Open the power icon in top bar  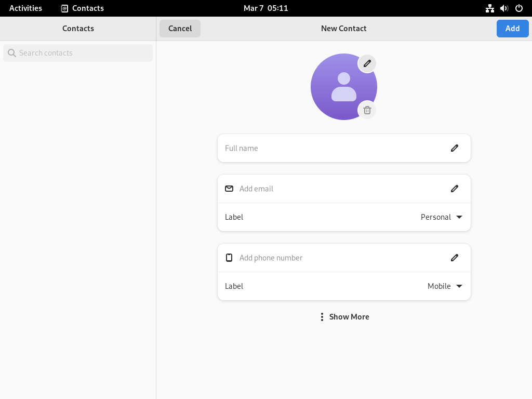coord(519,8)
